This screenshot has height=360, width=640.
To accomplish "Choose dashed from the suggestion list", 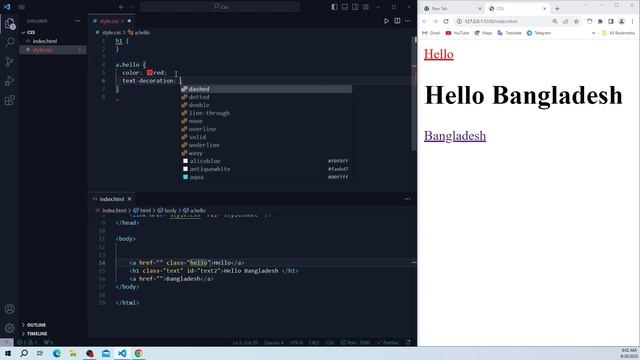I will (x=266, y=89).
